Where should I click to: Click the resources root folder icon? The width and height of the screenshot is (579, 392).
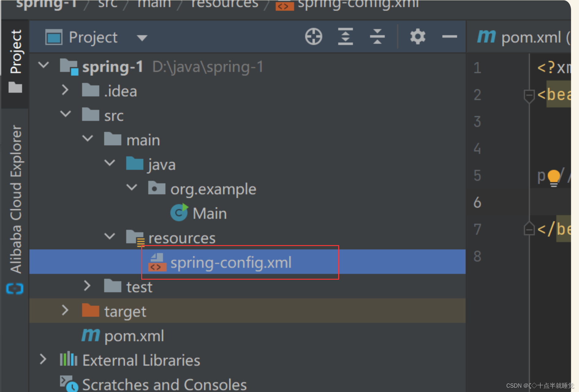pos(135,238)
